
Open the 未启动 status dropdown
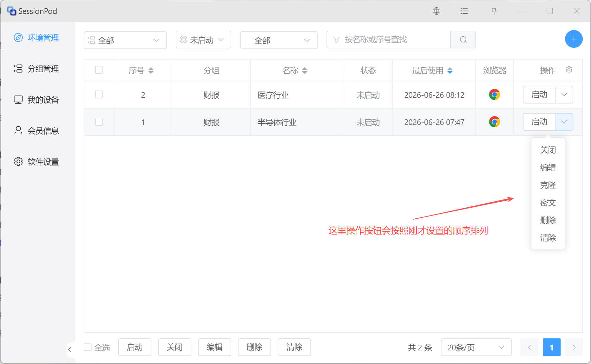pos(203,40)
